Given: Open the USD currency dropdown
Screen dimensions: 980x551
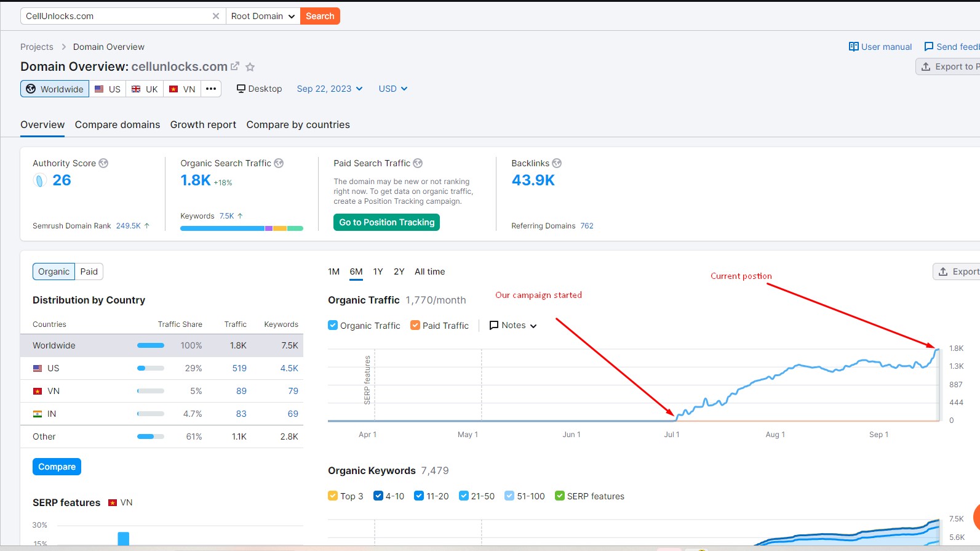Looking at the screenshot, I should click(x=392, y=89).
